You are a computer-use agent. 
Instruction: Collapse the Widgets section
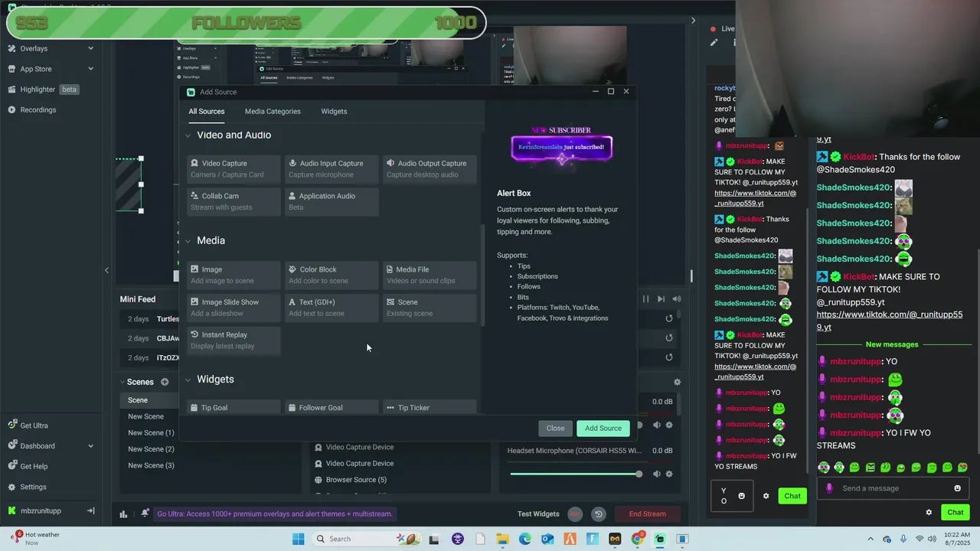[188, 380]
